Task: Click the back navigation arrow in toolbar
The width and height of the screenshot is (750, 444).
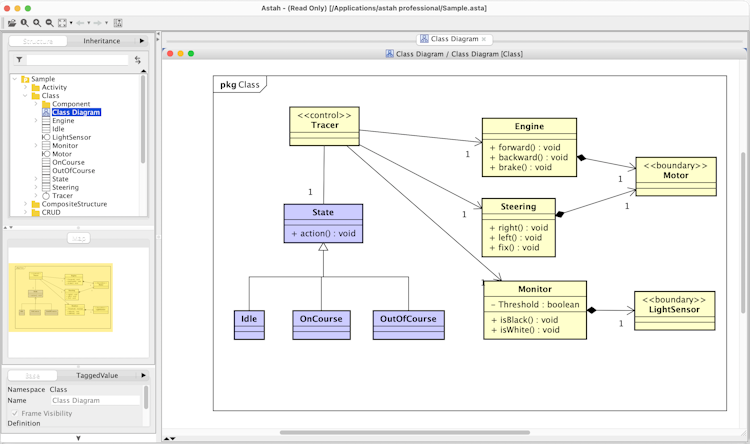Action: coord(80,22)
